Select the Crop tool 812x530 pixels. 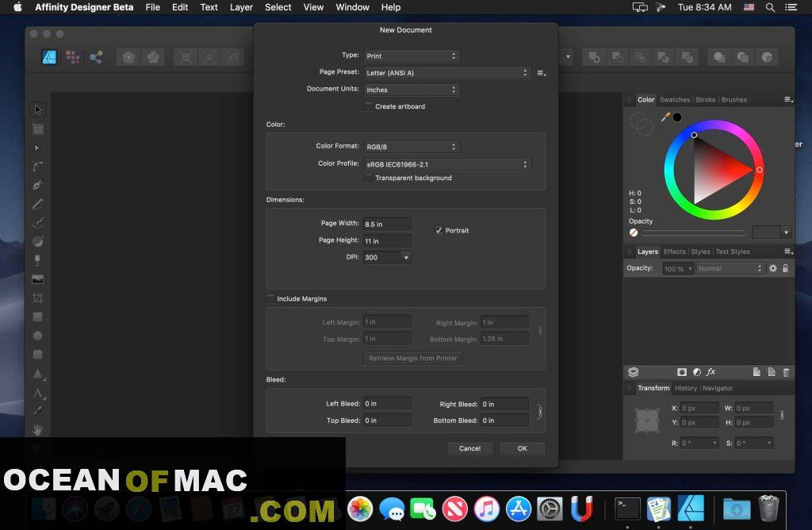(x=37, y=298)
